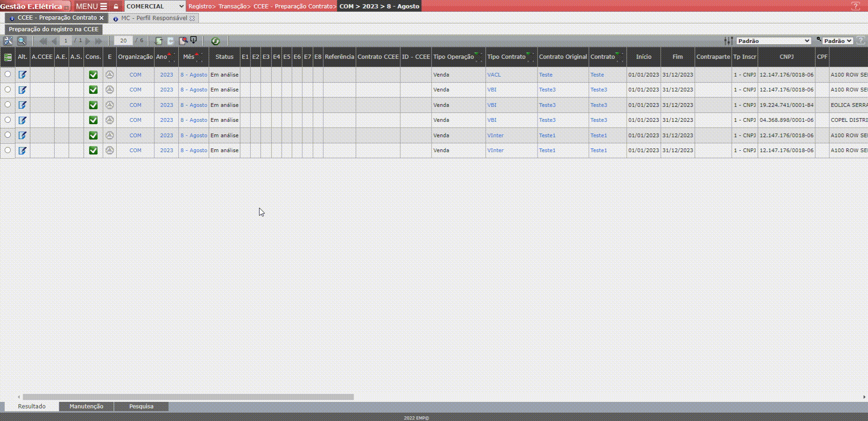Viewport: 868px width, 421px height.
Task: Click the wrench and screwdriver tools icon
Action: (8, 41)
